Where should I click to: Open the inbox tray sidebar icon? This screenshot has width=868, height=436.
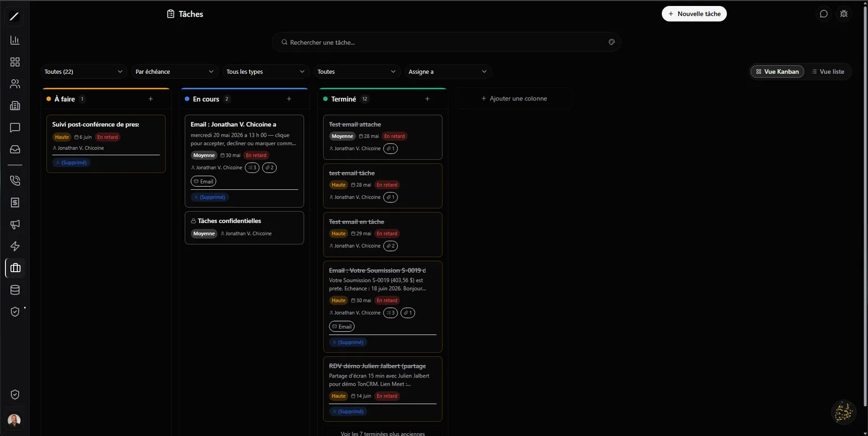(15, 149)
